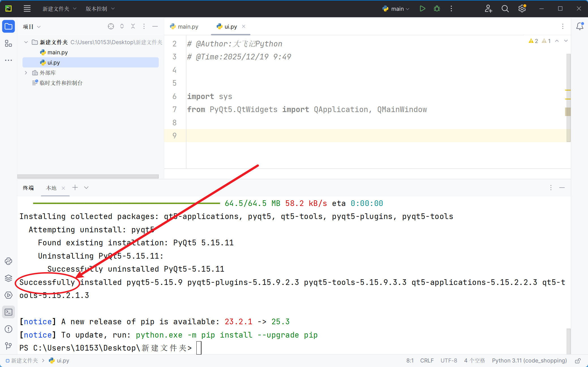Collapse the 新建文件夹 project node
Viewport: 588px width, 367px height.
click(x=26, y=42)
